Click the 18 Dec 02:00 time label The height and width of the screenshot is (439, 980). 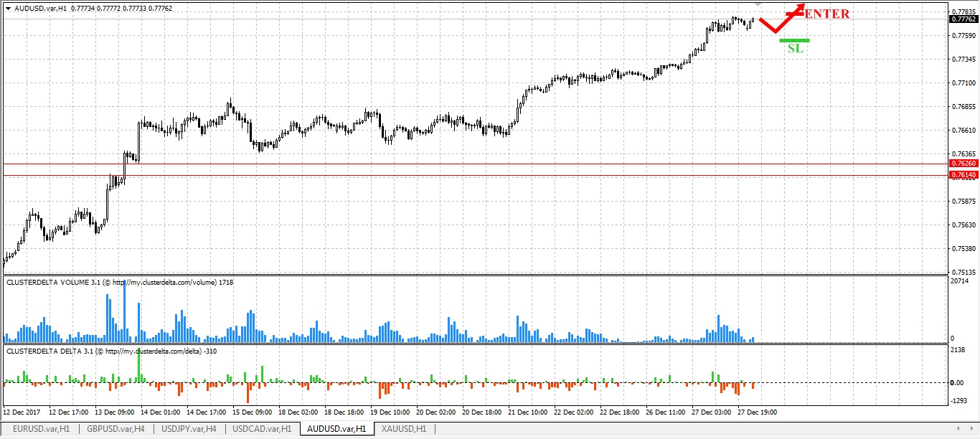click(298, 413)
